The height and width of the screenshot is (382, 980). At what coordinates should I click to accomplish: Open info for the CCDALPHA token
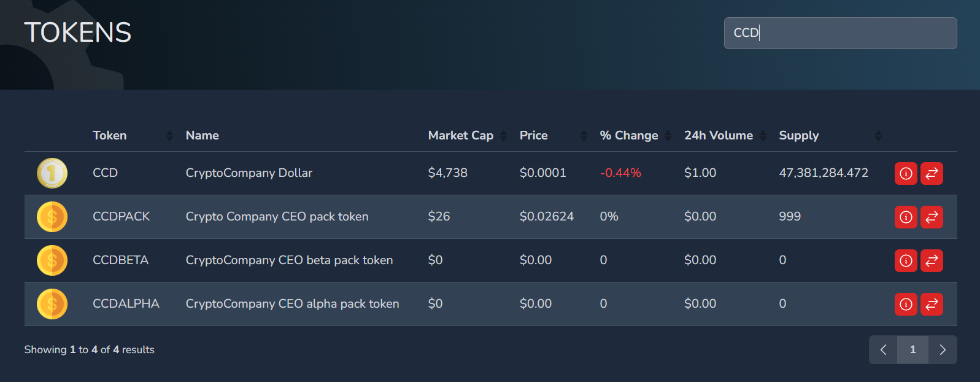click(x=906, y=304)
